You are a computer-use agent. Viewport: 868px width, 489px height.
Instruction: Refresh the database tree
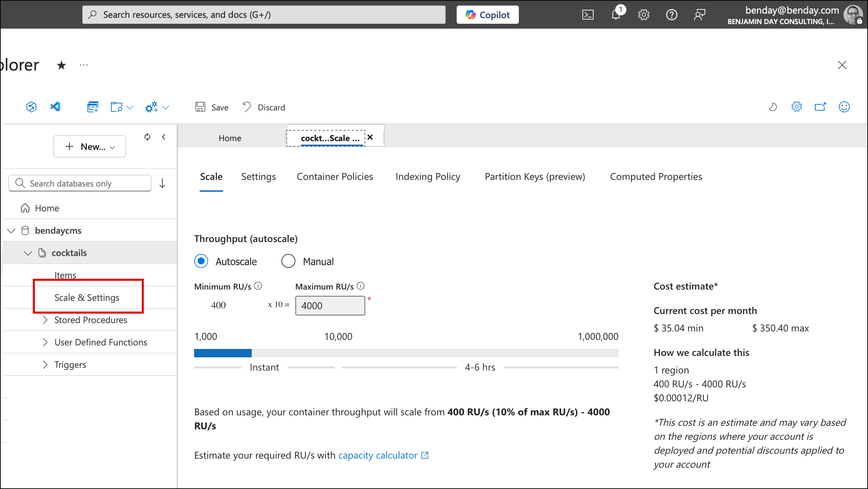147,137
